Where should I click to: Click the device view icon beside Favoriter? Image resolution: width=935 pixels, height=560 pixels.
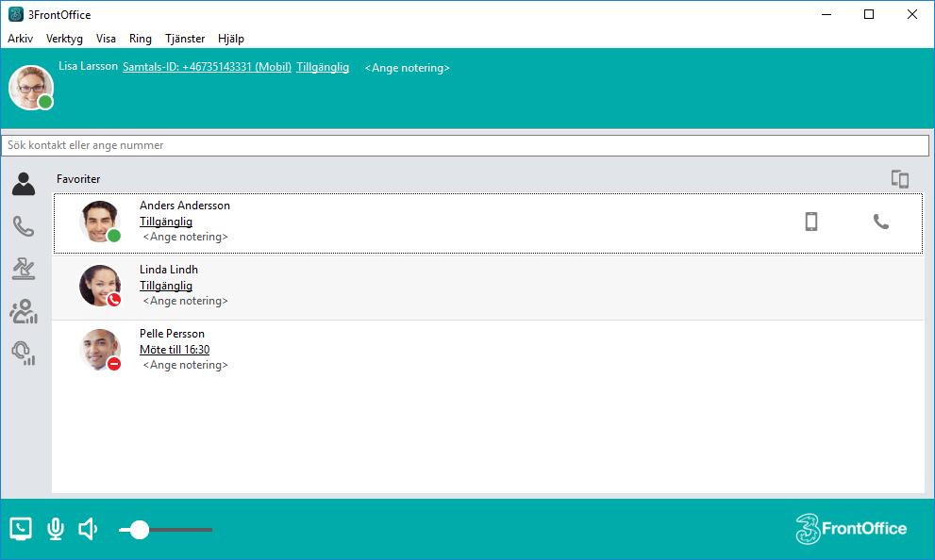point(900,179)
